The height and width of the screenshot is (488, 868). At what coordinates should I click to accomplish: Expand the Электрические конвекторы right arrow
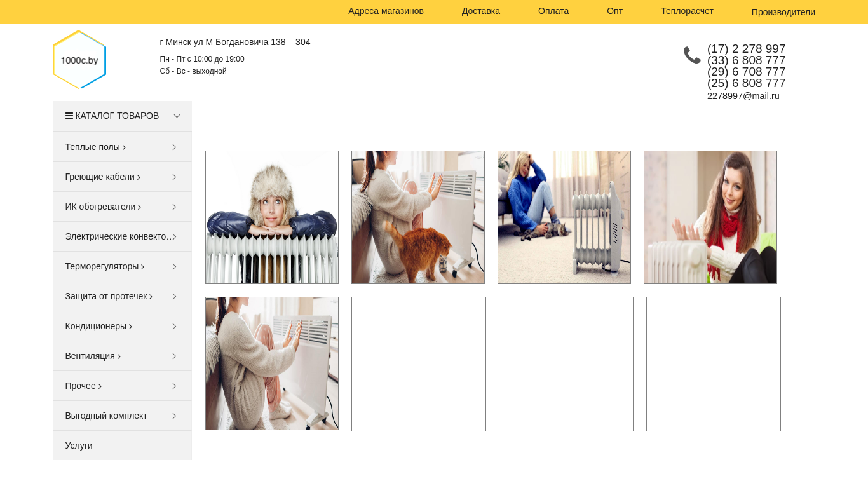pyautogui.click(x=174, y=236)
